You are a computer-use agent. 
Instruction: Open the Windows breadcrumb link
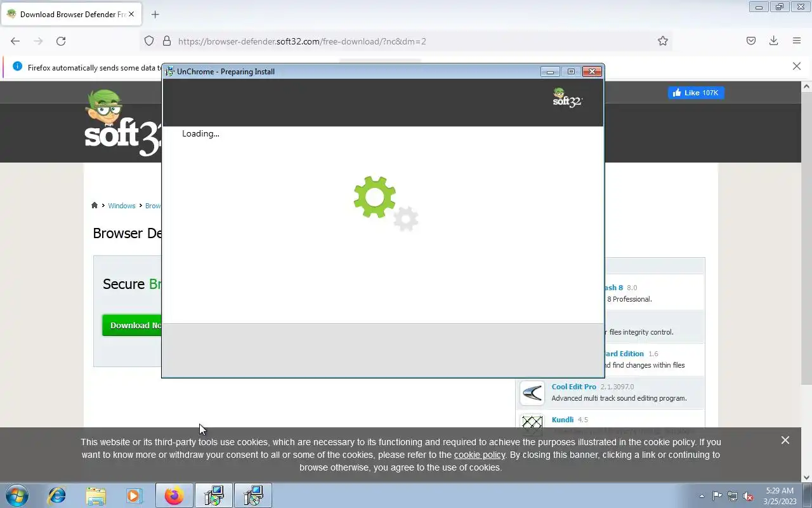pyautogui.click(x=122, y=206)
